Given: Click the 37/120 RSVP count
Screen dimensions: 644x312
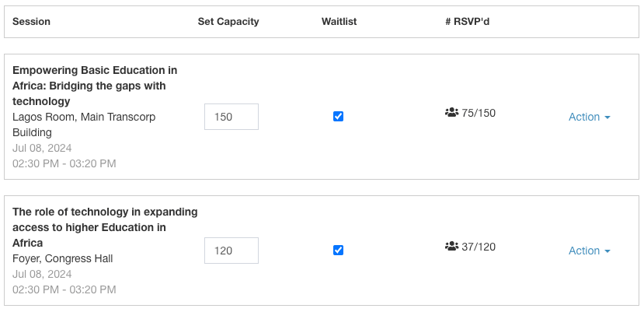Looking at the screenshot, I should (x=479, y=247).
